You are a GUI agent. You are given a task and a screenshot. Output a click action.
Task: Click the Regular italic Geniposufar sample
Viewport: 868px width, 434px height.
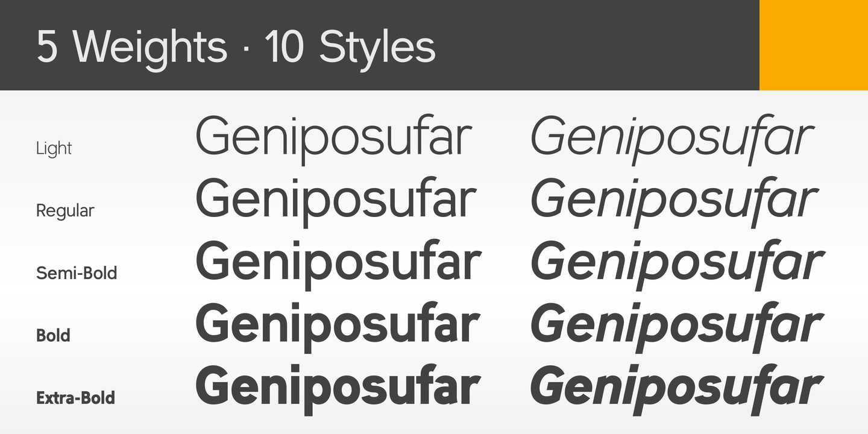click(x=674, y=201)
